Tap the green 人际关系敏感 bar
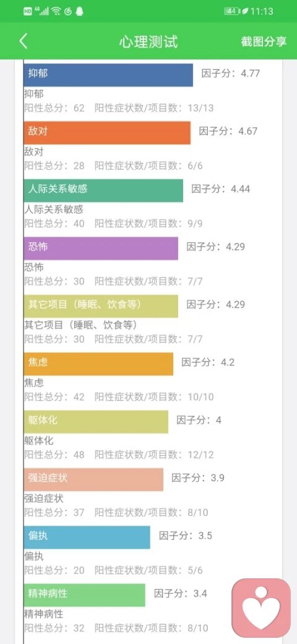 click(103, 191)
